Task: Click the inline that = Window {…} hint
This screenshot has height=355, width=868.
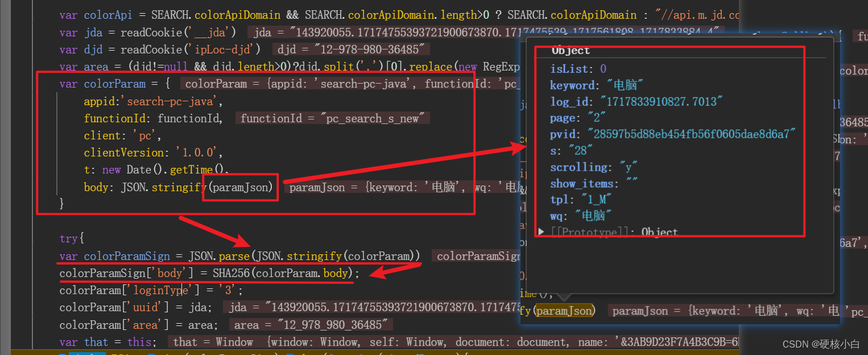Action: tap(452, 342)
